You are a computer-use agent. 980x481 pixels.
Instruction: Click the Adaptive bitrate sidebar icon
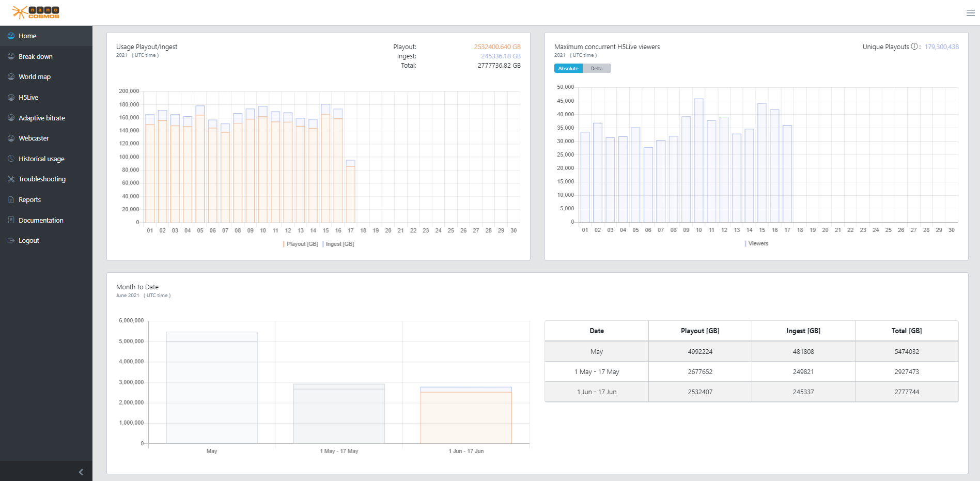11,118
